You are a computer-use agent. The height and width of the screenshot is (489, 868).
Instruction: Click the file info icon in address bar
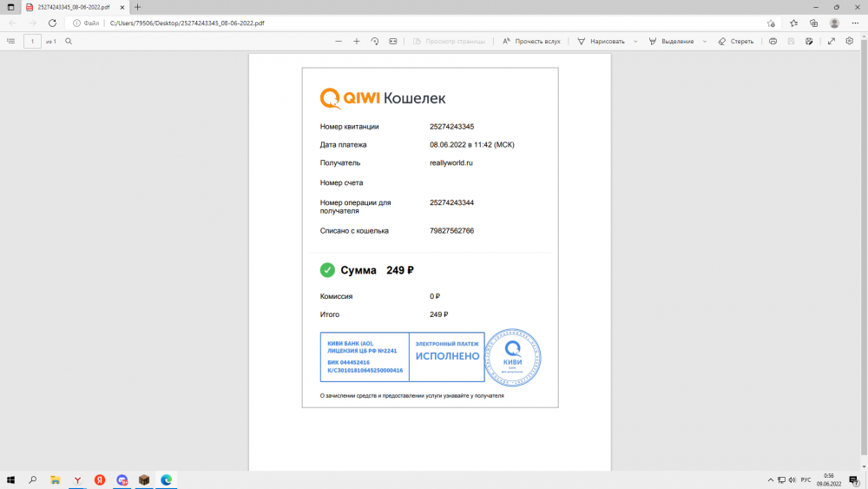[x=77, y=23]
